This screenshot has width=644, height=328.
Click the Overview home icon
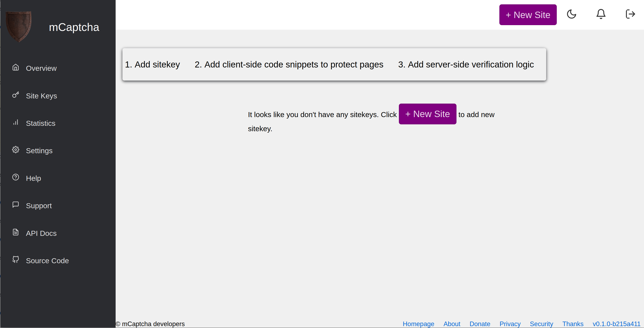(x=16, y=67)
